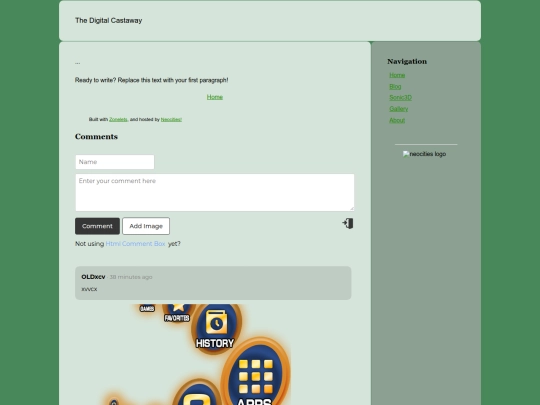
Task: Focus the Name input field
Action: pos(115,162)
